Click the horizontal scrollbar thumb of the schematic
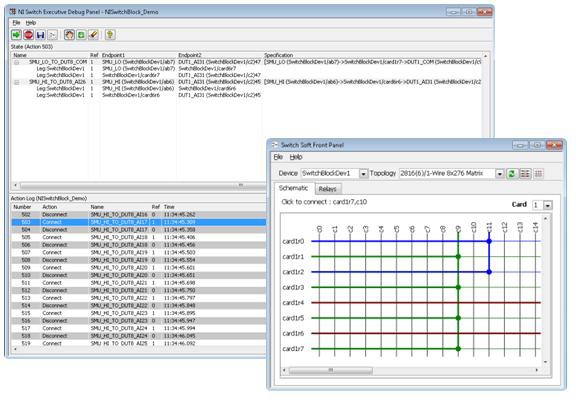Viewport: 576px width, 398px height. click(x=331, y=370)
